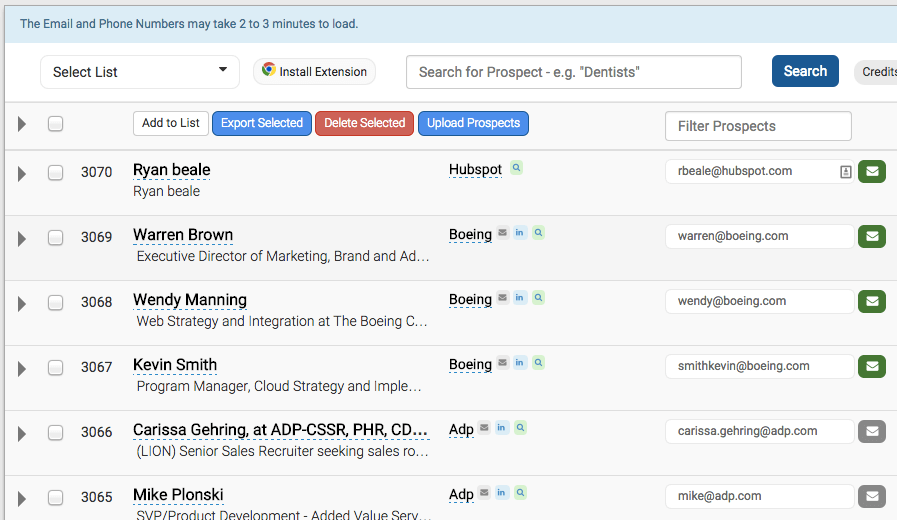The image size is (897, 520).
Task: Expand row 3067 Kevin Smith details
Action: [22, 368]
